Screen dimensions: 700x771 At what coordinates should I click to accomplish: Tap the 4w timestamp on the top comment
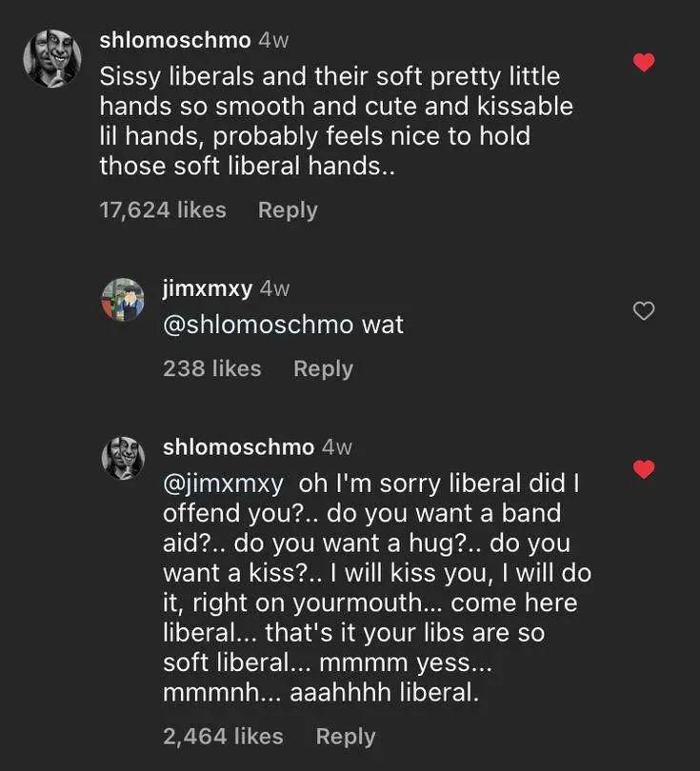[274, 40]
